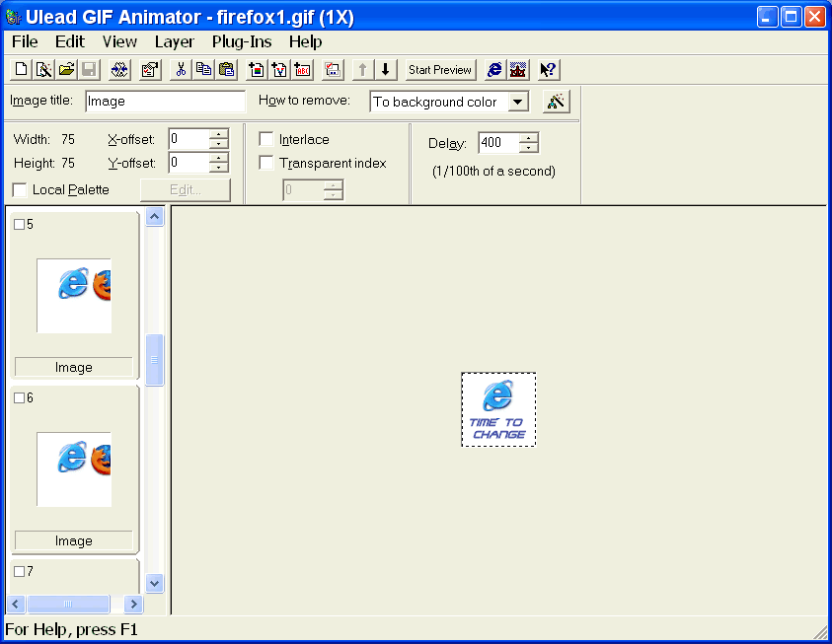832x644 pixels.
Task: Open a file using the folder icon
Action: pyautogui.click(x=66, y=69)
